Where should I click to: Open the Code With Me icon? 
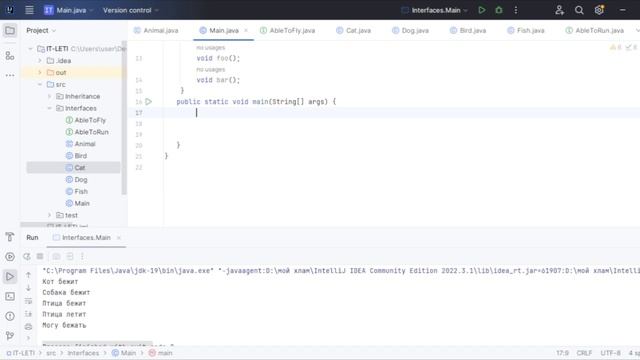[560, 10]
